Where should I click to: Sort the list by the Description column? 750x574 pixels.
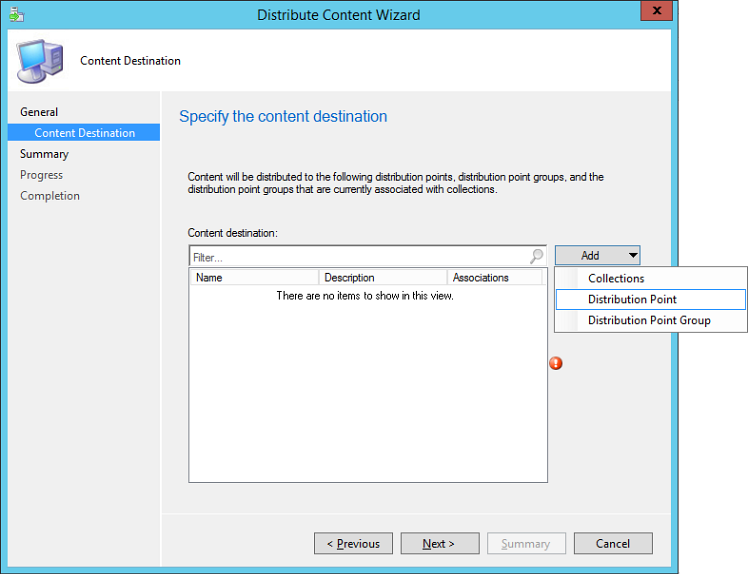pyautogui.click(x=382, y=278)
